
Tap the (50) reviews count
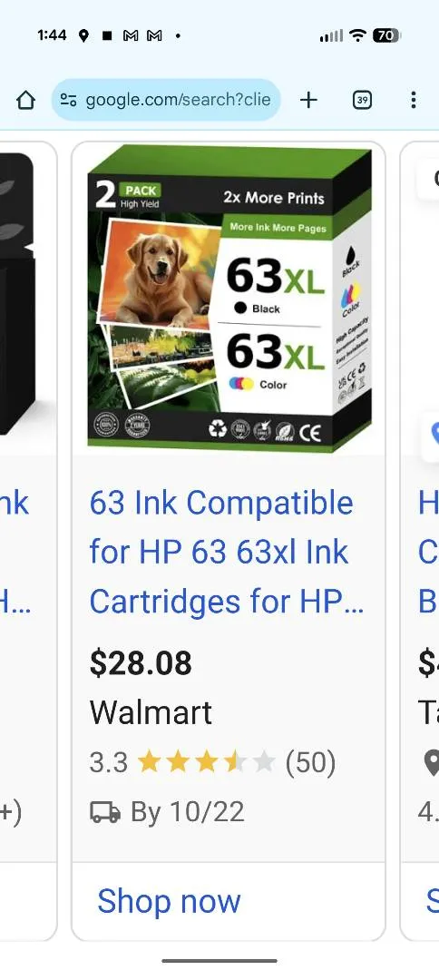[310, 762]
